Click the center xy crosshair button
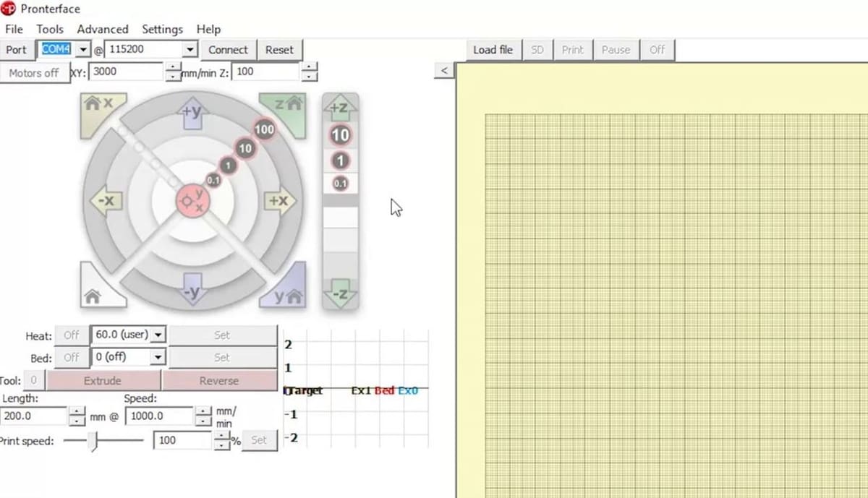 point(192,202)
